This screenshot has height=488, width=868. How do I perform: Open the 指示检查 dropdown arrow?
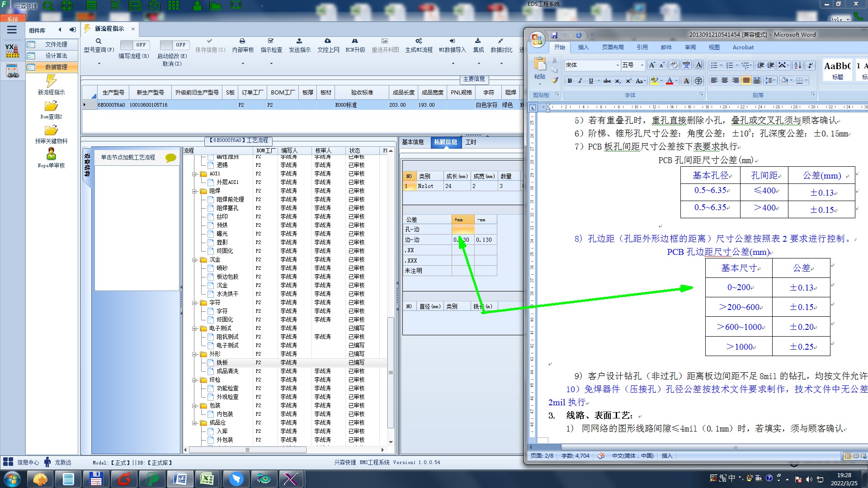click(x=271, y=64)
